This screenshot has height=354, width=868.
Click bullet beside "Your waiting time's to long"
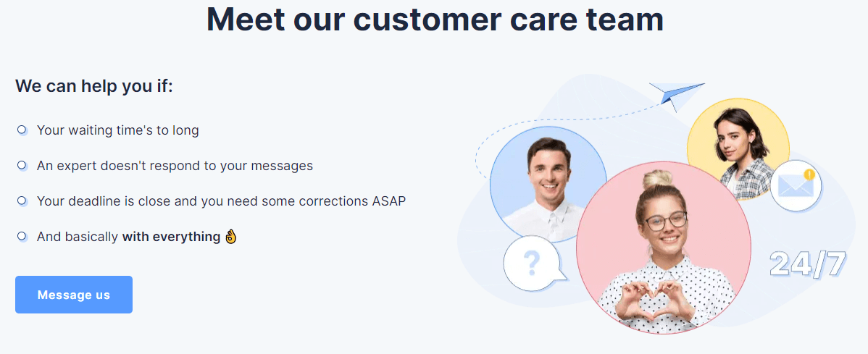pos(22,130)
